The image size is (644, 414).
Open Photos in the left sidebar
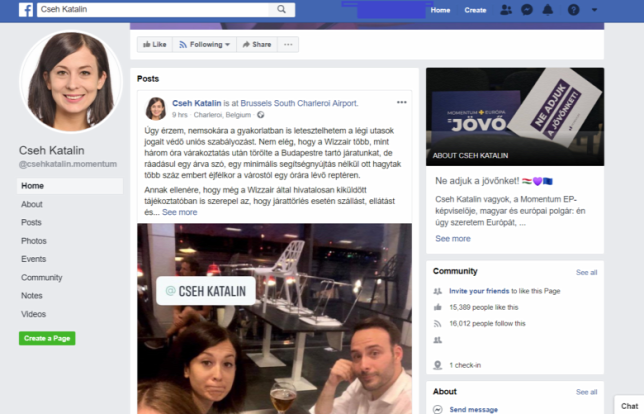click(x=34, y=241)
